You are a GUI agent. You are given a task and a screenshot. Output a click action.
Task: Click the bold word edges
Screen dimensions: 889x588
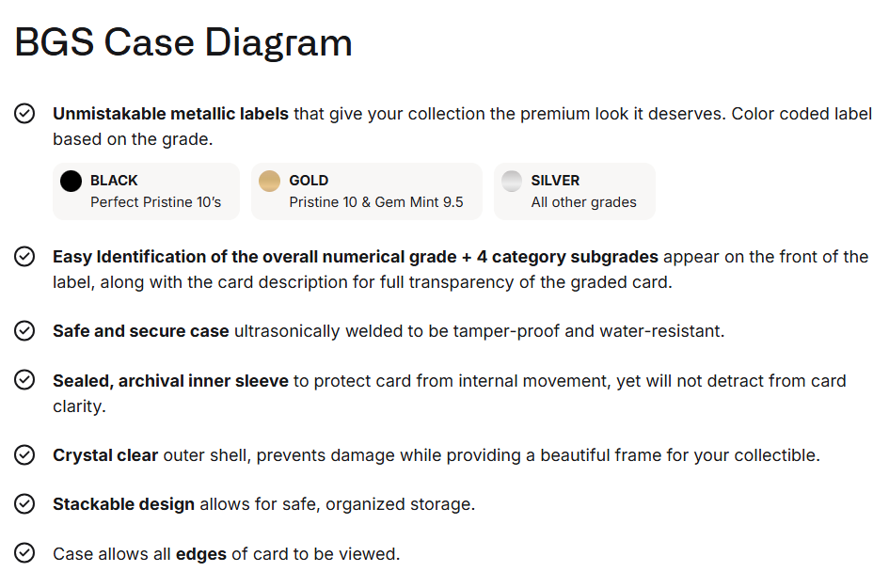pos(201,553)
